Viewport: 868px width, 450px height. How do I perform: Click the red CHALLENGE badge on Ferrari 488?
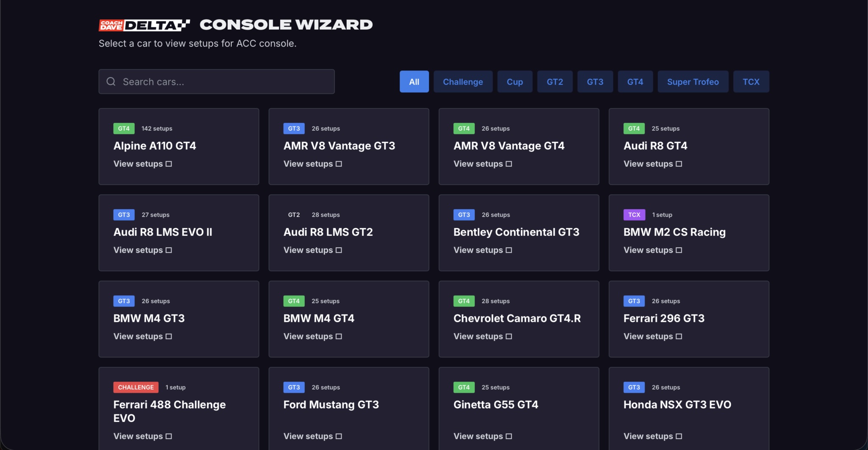[x=136, y=387]
